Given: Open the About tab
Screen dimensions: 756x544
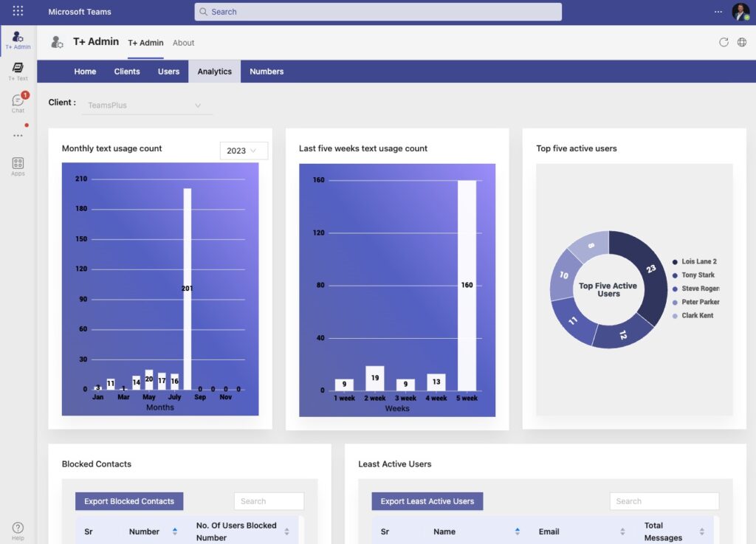Looking at the screenshot, I should pos(183,43).
